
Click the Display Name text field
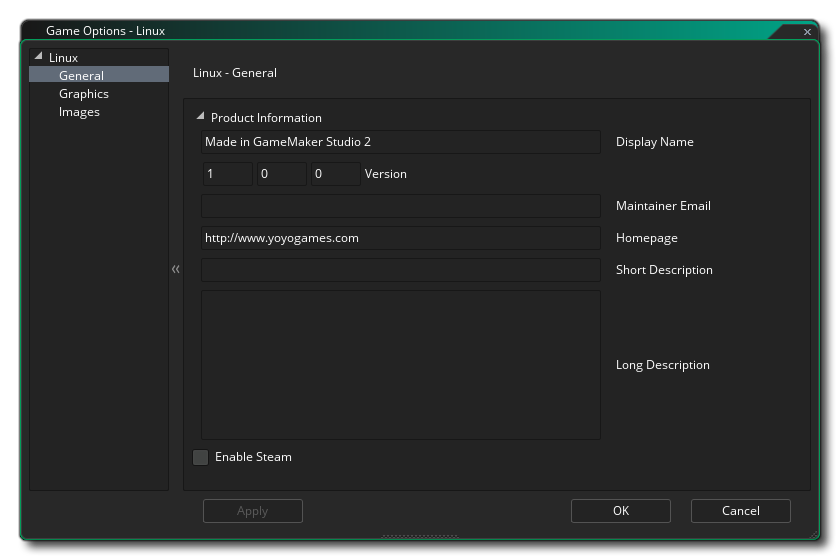pos(400,142)
